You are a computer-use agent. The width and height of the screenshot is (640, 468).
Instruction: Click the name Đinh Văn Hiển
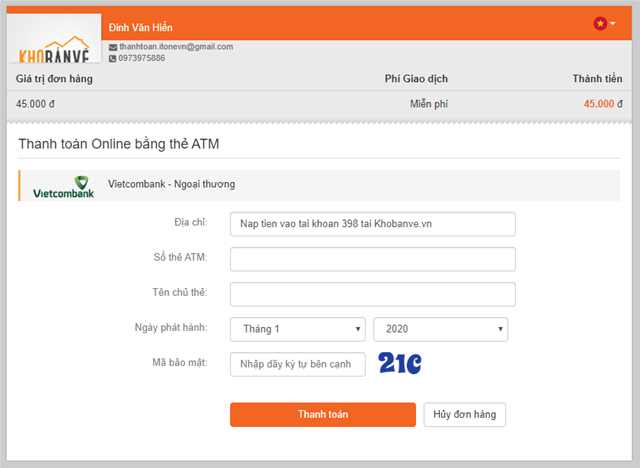click(x=140, y=28)
